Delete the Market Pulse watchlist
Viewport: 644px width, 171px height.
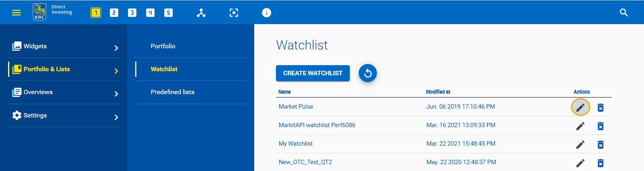pyautogui.click(x=600, y=107)
